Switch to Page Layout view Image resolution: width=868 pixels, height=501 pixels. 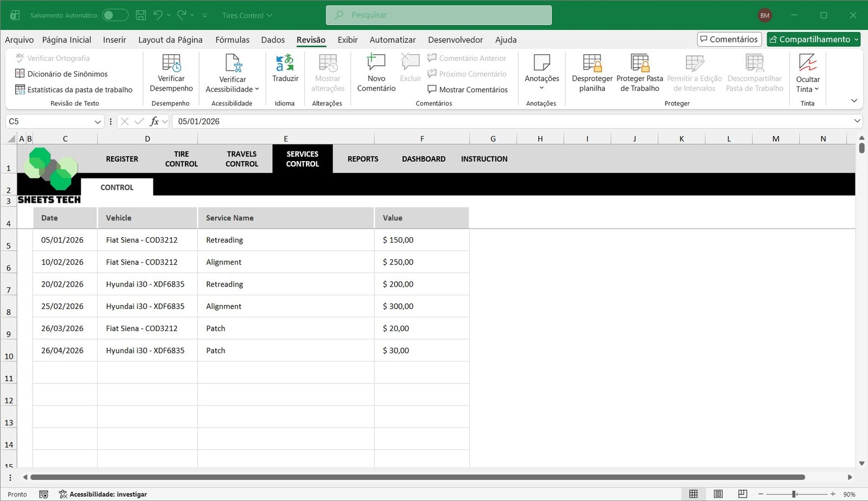[x=718, y=494]
